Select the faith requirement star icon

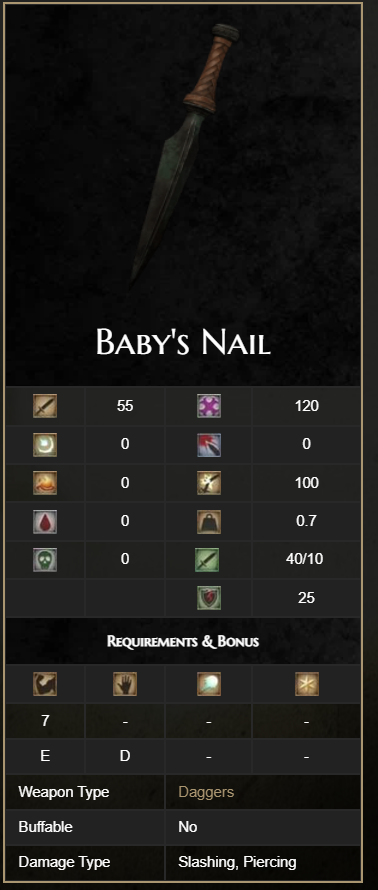306,684
